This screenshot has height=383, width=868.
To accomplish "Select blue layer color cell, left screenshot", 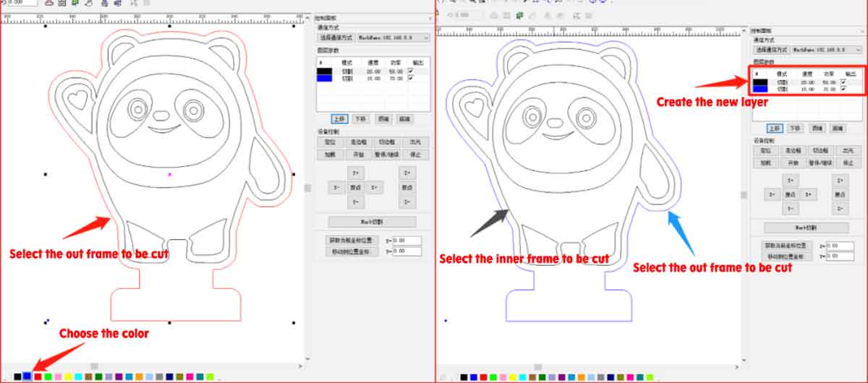I will (x=325, y=78).
